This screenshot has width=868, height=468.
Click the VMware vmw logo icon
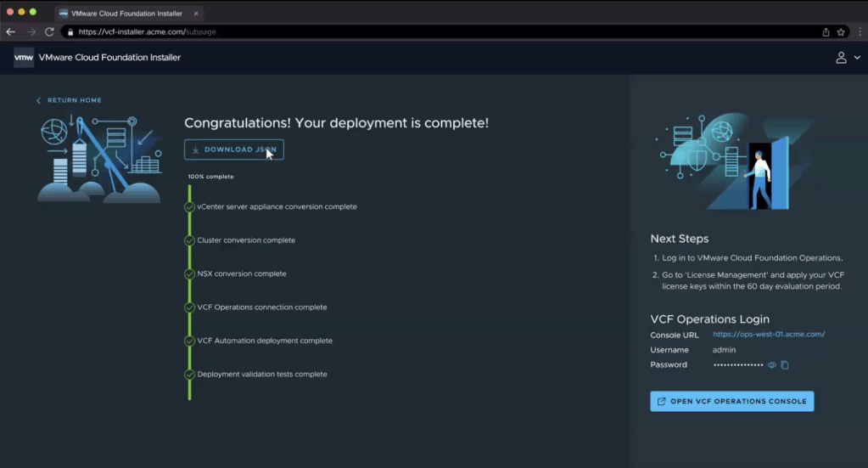pyautogui.click(x=24, y=58)
